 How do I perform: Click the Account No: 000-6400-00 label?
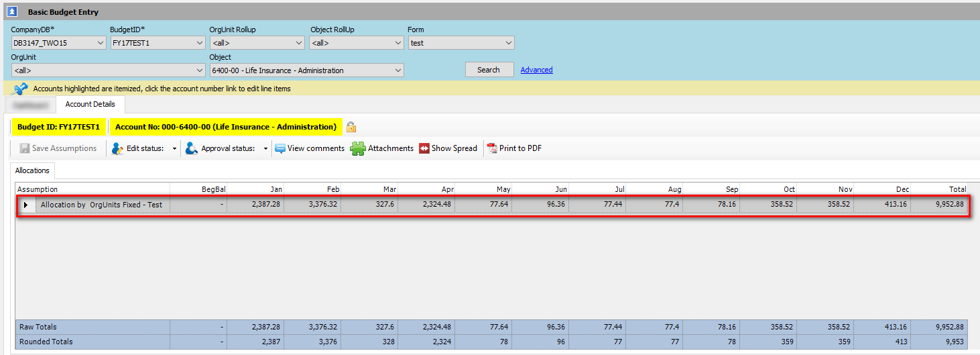point(226,127)
